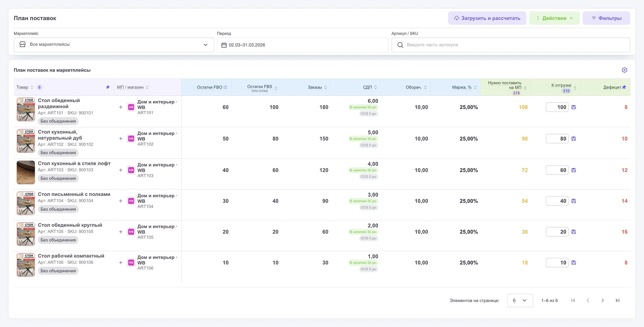Viewport: 644px width, 327px height.
Task: Sort by МП / магазин column
Action: [147, 87]
